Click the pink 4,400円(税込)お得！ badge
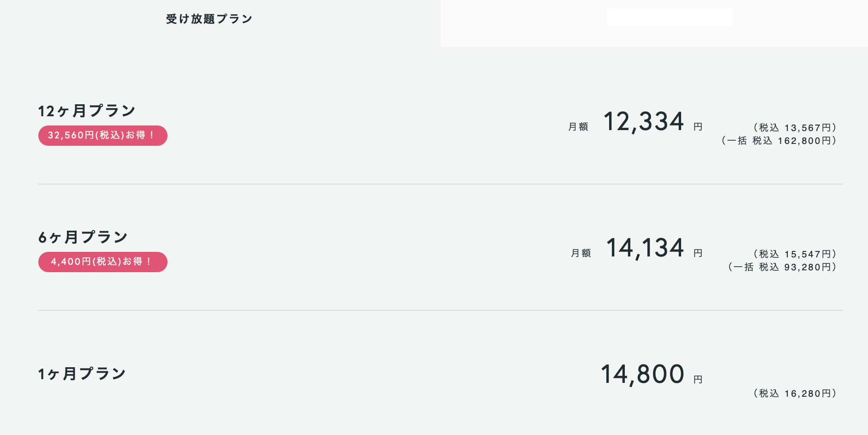Screen dimensions: 868x435 click(x=103, y=262)
